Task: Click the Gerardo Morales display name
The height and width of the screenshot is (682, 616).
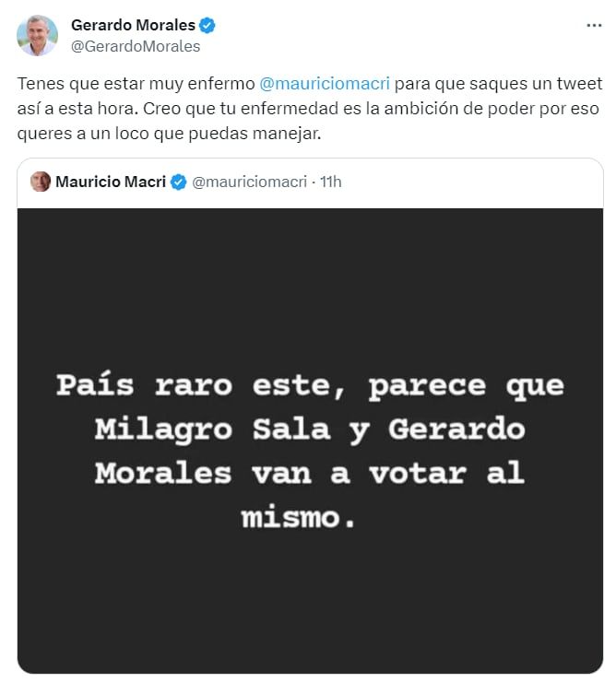Action: (135, 26)
